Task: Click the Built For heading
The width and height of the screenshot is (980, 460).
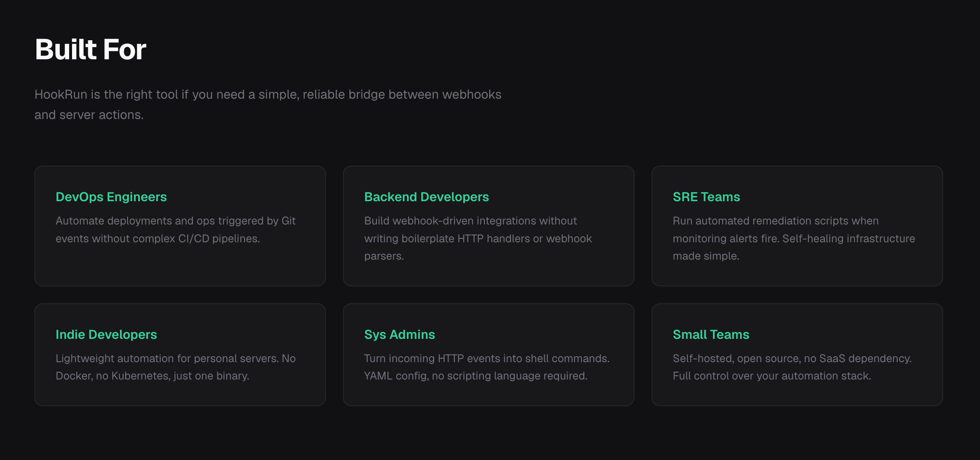Action: 90,50
